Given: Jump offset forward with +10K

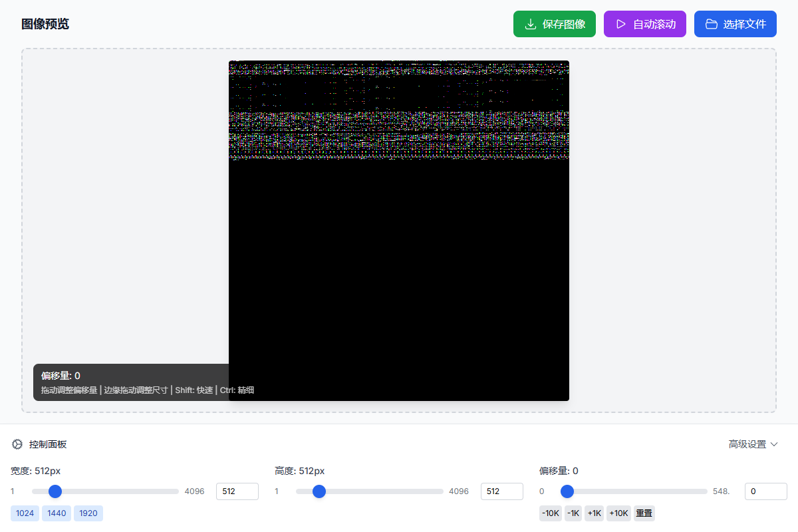Looking at the screenshot, I should pyautogui.click(x=618, y=513).
